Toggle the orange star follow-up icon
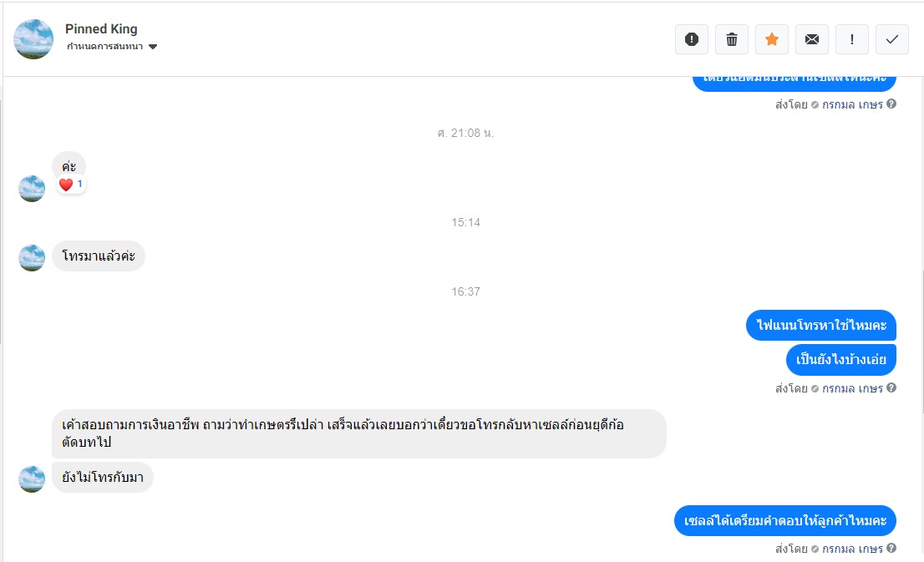The image size is (924, 562). click(771, 39)
